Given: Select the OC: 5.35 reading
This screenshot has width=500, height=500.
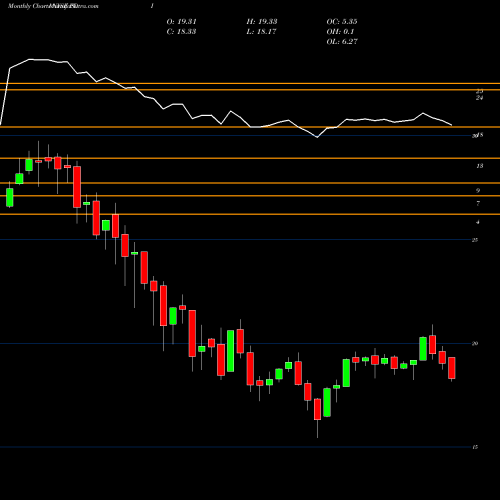Looking at the screenshot, I should point(342,22).
